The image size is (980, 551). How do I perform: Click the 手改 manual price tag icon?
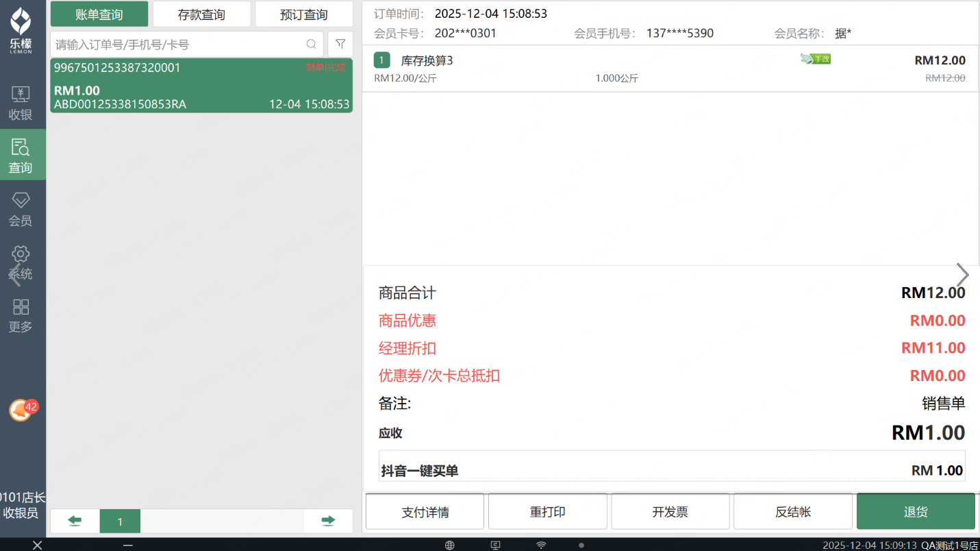(816, 59)
